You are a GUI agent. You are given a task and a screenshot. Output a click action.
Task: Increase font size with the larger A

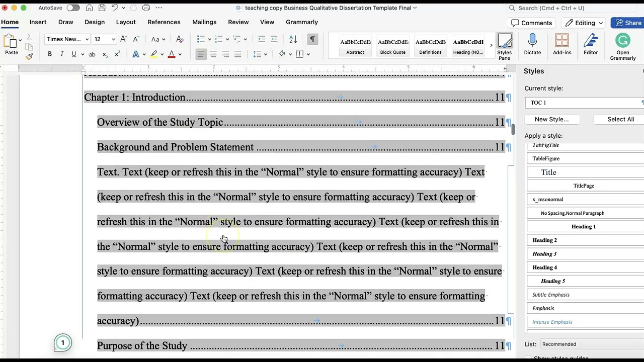point(123,39)
